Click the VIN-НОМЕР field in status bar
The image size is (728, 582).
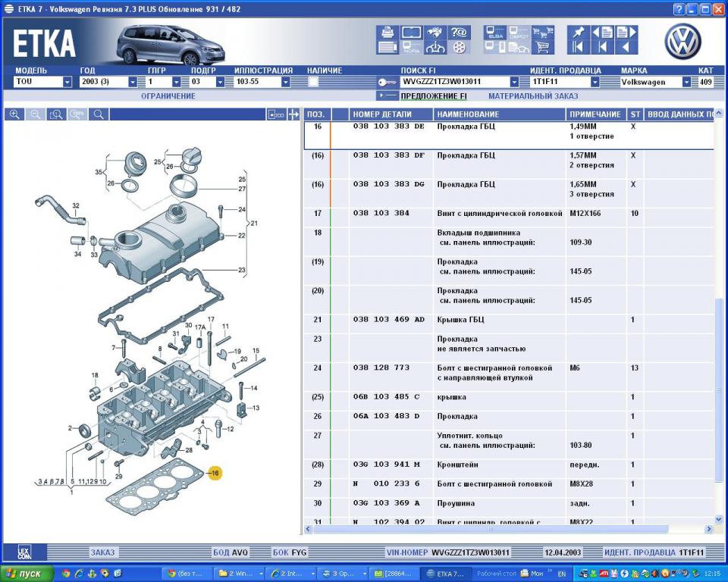point(448,552)
